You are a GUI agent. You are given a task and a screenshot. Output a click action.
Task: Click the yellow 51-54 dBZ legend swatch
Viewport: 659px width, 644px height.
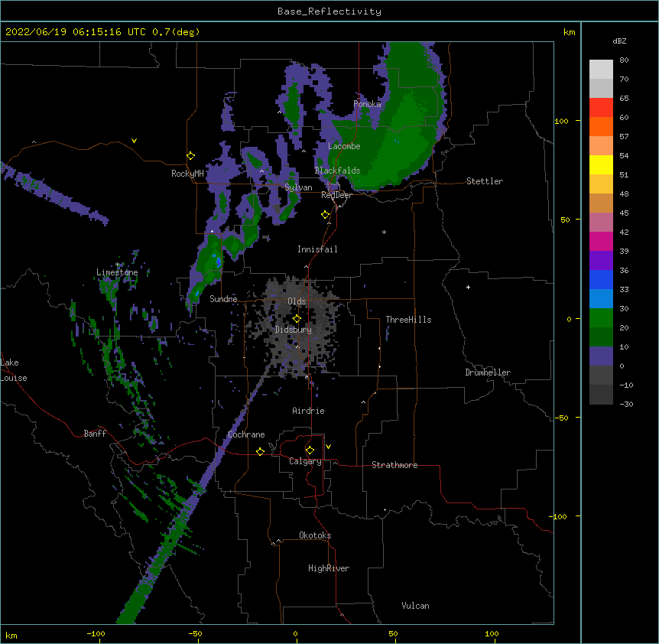pyautogui.click(x=601, y=164)
